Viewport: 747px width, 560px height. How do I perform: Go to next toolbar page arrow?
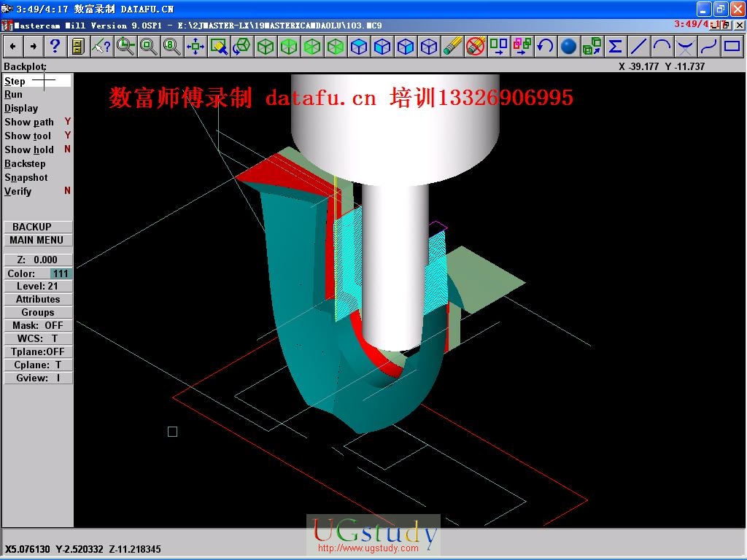coord(33,46)
